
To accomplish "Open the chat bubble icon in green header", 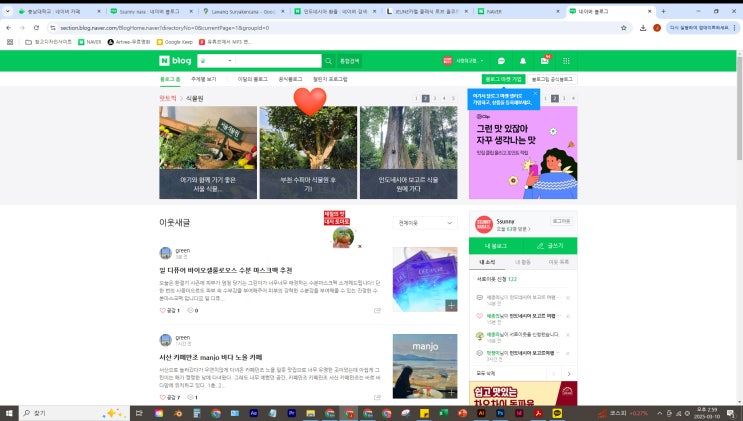I will click(x=501, y=61).
